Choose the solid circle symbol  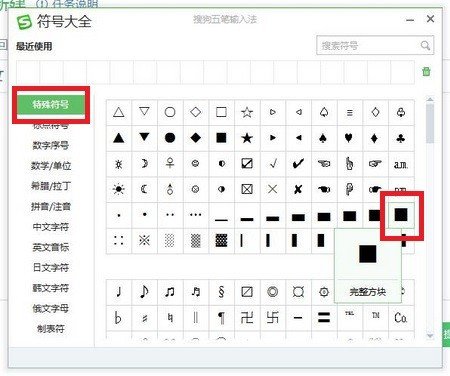(x=170, y=138)
